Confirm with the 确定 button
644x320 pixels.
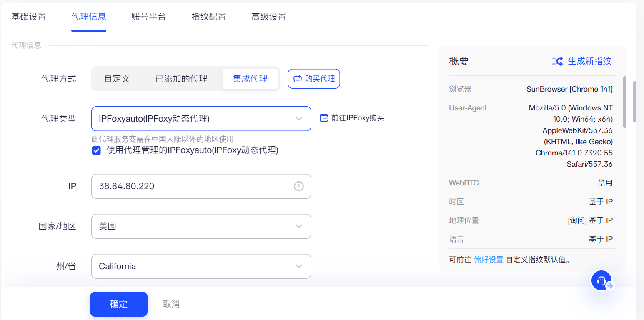click(x=119, y=304)
